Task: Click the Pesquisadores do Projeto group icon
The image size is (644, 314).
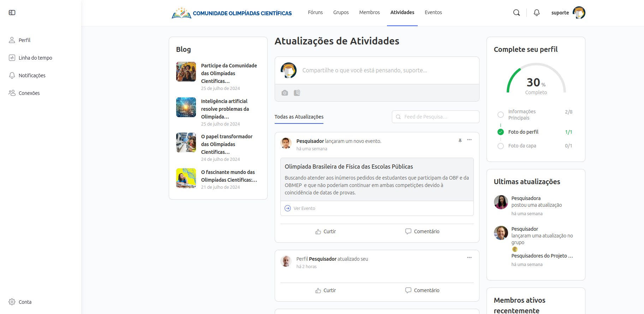Action: [x=515, y=249]
